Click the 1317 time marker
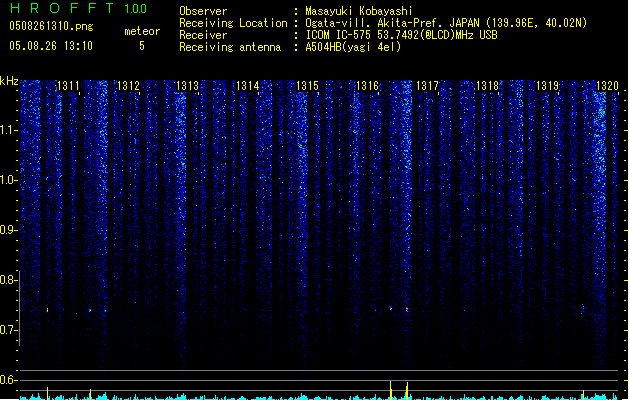This screenshot has width=629, height=400. tap(427, 86)
